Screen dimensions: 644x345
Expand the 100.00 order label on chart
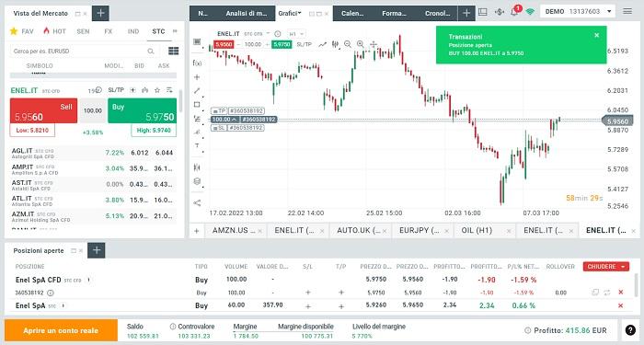click(x=235, y=119)
